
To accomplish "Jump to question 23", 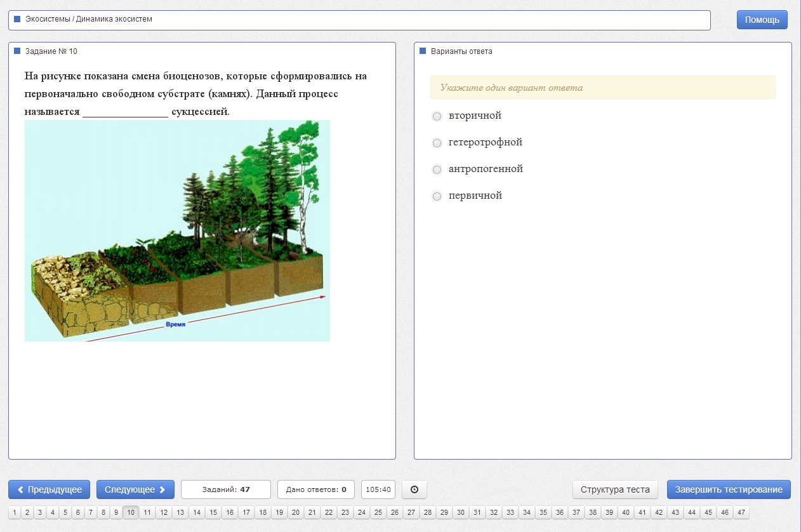I will click(x=345, y=512).
